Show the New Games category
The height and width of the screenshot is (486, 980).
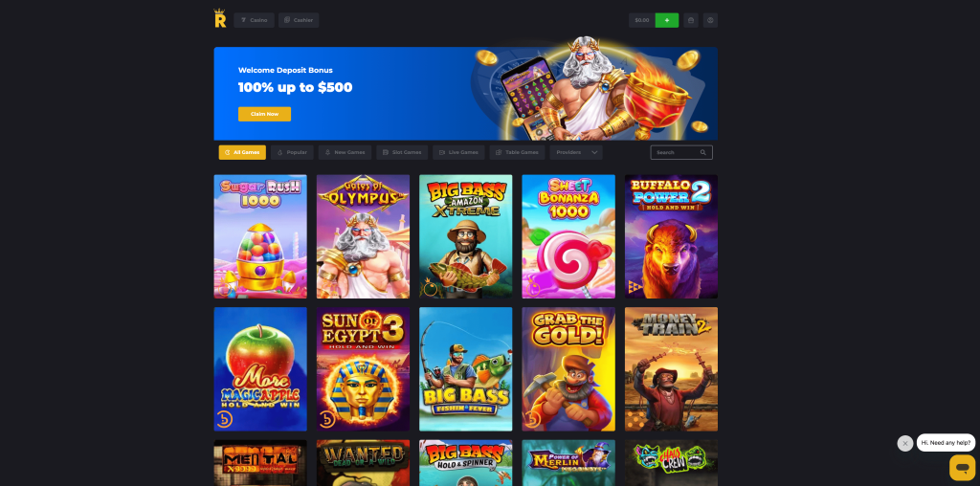pos(345,152)
